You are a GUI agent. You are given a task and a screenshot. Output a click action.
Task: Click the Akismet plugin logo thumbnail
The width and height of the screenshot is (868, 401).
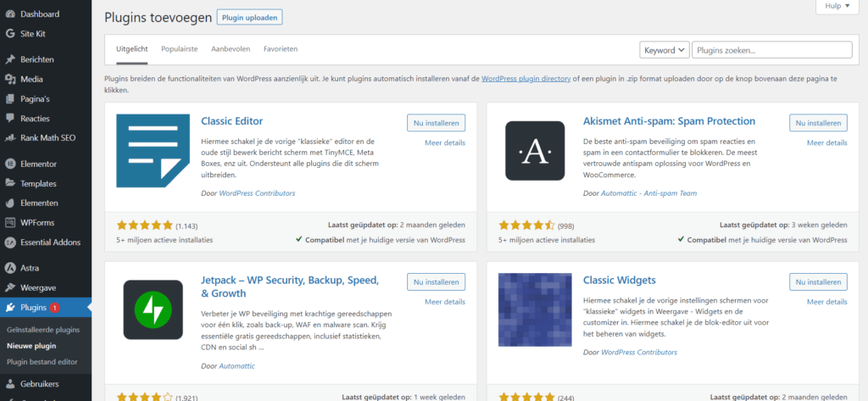535,151
